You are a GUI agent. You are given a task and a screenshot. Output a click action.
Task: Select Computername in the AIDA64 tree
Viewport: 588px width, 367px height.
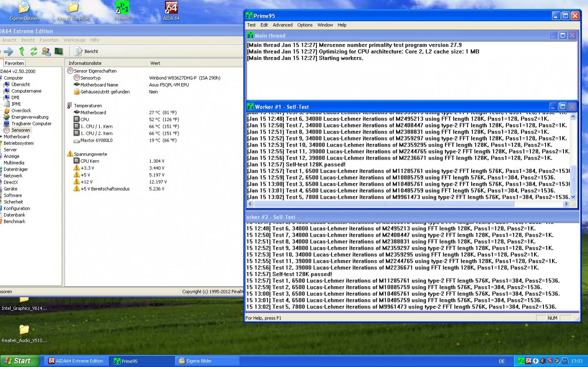[x=26, y=91]
